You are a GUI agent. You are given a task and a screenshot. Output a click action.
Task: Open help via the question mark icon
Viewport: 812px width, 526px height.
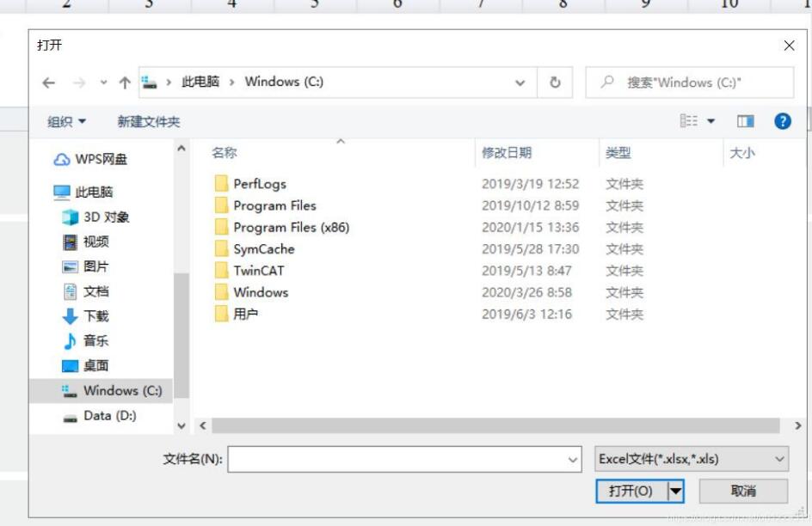tap(781, 119)
